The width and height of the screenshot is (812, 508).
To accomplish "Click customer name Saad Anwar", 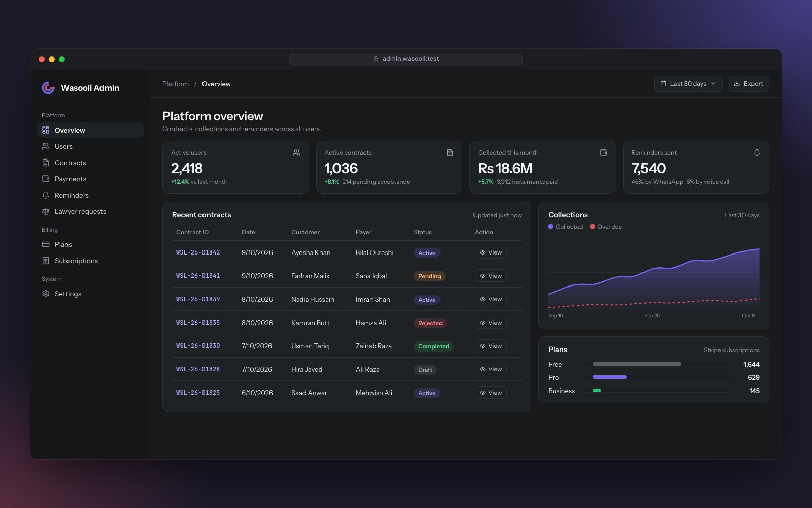I will (x=309, y=393).
